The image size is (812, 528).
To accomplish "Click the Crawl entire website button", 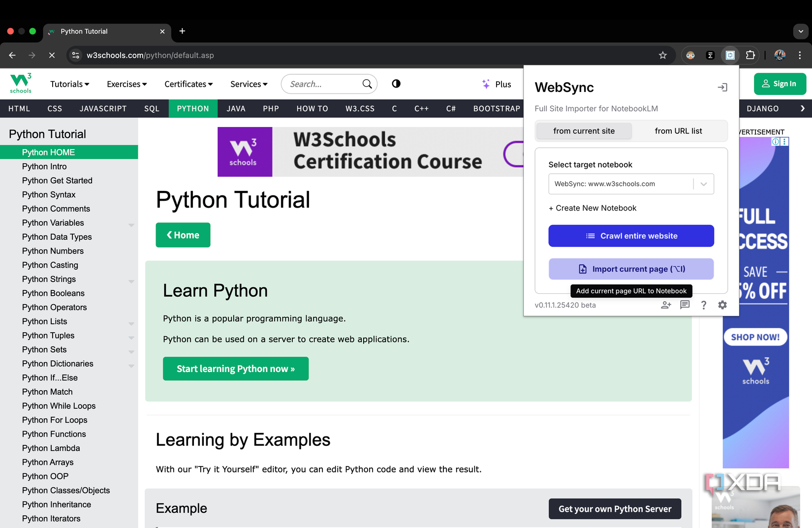I will point(631,236).
